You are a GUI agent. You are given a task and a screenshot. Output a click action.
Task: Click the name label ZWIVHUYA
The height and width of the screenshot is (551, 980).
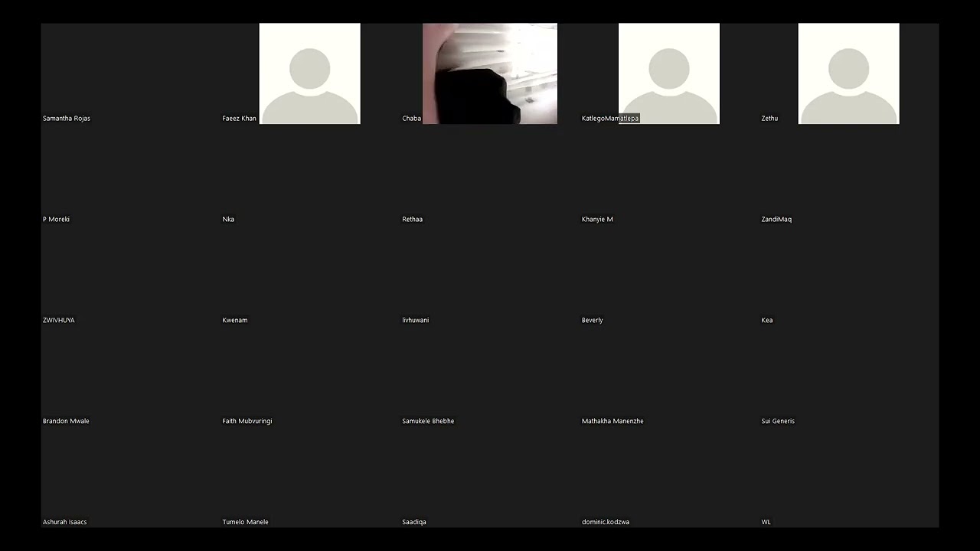[x=58, y=321]
